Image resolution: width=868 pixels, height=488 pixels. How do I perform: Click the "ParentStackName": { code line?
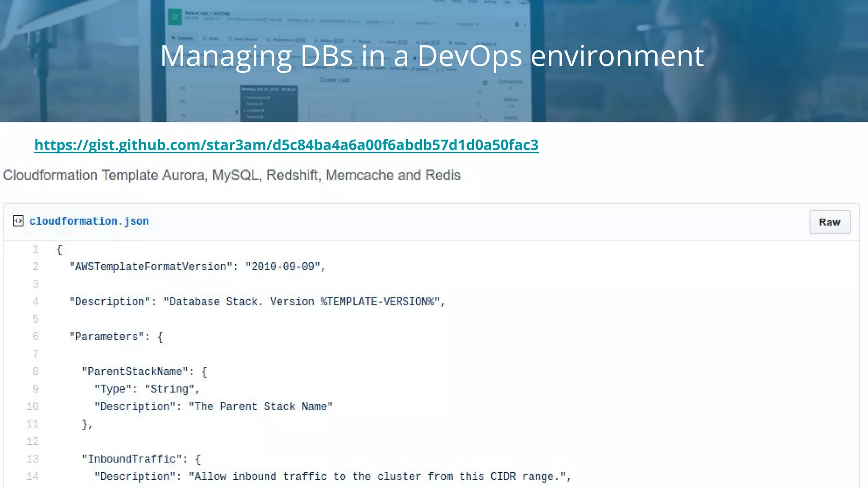tap(145, 372)
